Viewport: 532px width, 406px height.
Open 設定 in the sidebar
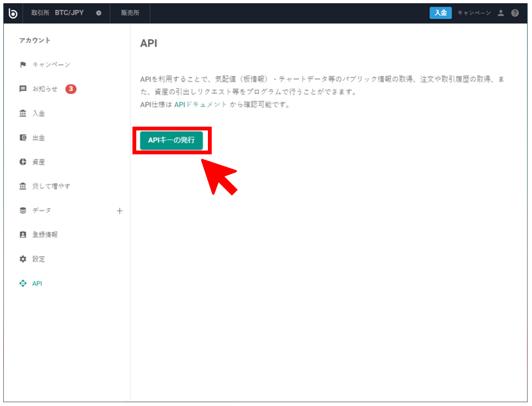39,259
